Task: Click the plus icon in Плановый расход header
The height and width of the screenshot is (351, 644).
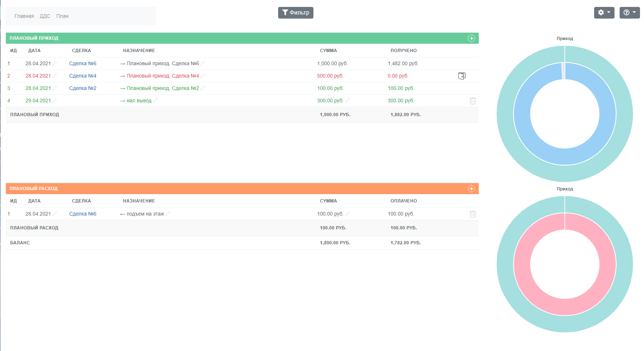Action: 471,189
